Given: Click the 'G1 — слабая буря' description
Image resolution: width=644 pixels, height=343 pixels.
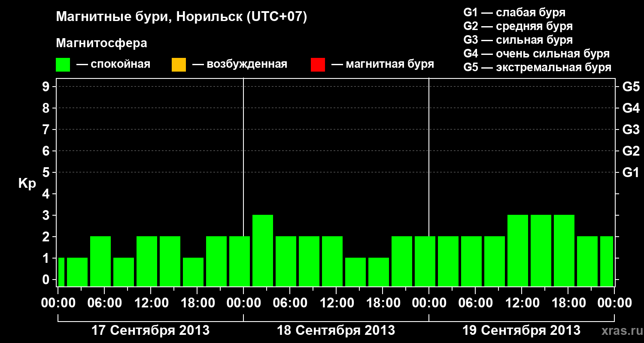Looking at the screenshot, I should (514, 12).
